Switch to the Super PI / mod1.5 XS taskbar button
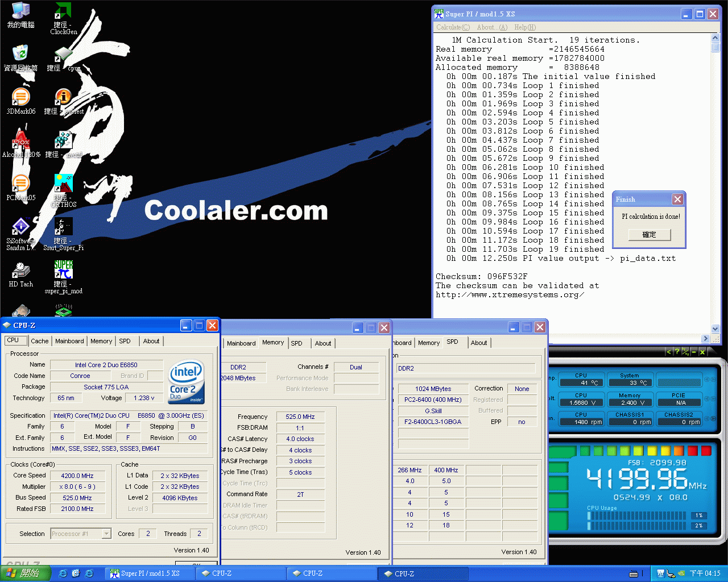Screen dimensions: 728x582 click(150, 573)
